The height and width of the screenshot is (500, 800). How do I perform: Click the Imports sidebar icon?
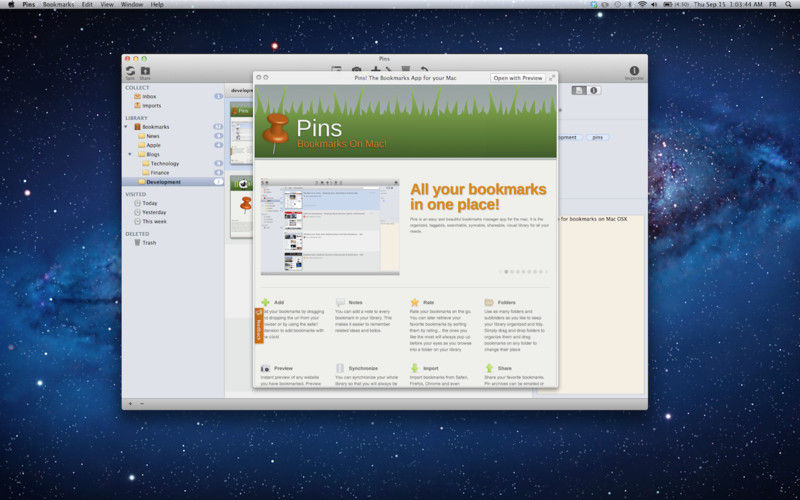coord(137,106)
